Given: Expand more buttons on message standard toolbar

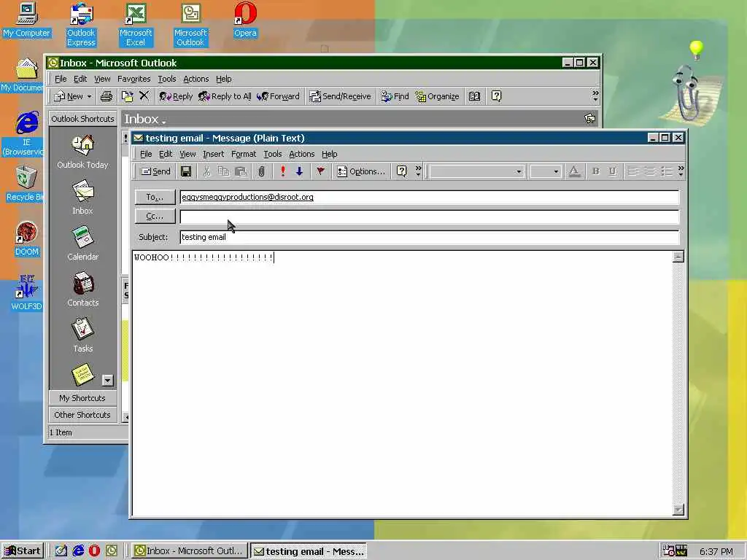Looking at the screenshot, I should (x=418, y=171).
